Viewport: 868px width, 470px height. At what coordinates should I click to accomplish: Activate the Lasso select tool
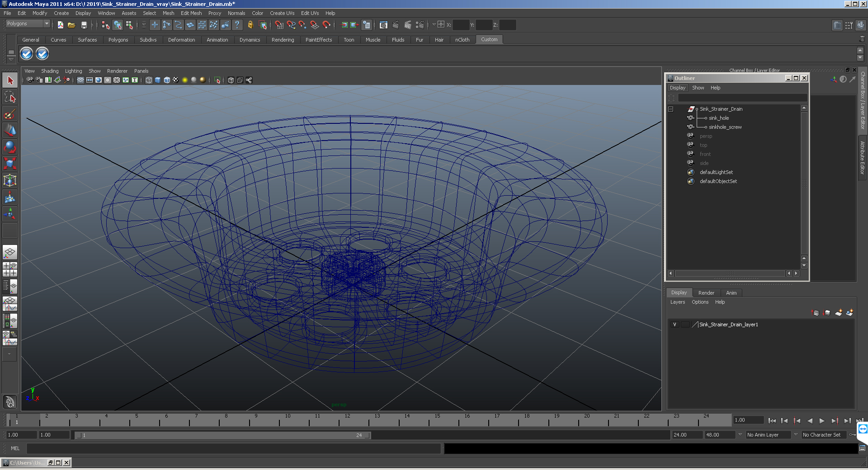pos(10,97)
